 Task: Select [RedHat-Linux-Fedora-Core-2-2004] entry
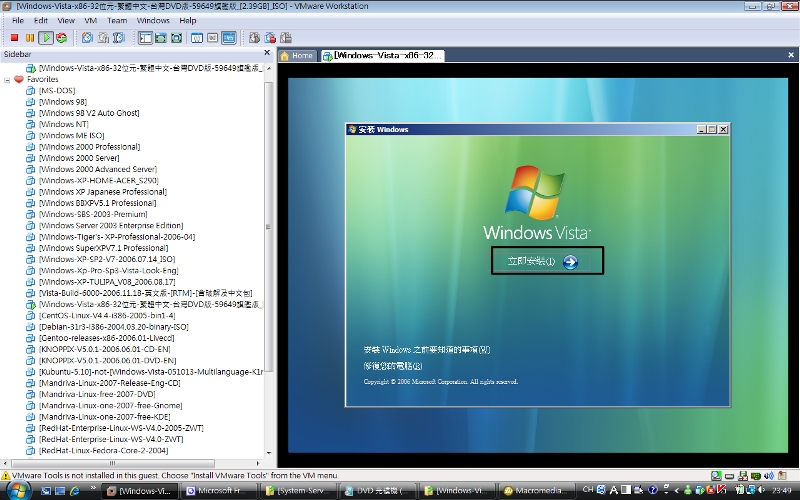[104, 451]
